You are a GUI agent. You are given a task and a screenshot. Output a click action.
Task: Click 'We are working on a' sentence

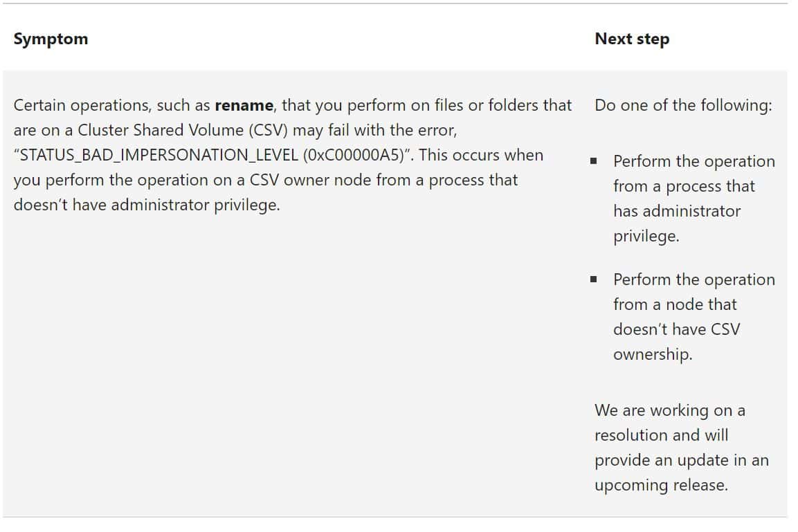click(670, 410)
